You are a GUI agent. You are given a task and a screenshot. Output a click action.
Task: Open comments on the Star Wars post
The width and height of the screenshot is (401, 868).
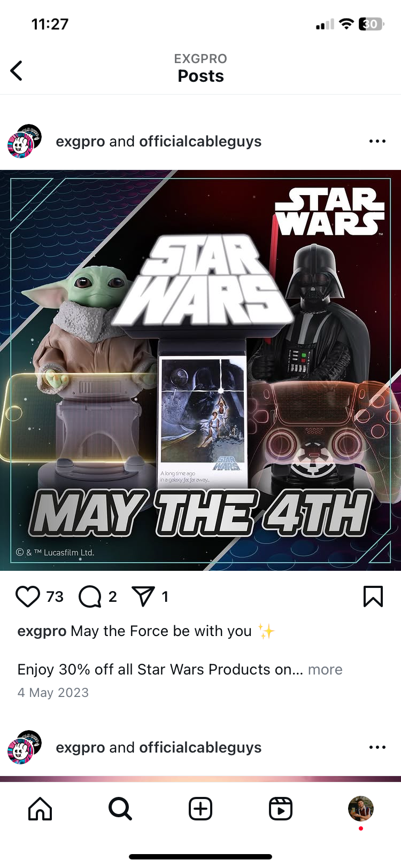point(90,596)
